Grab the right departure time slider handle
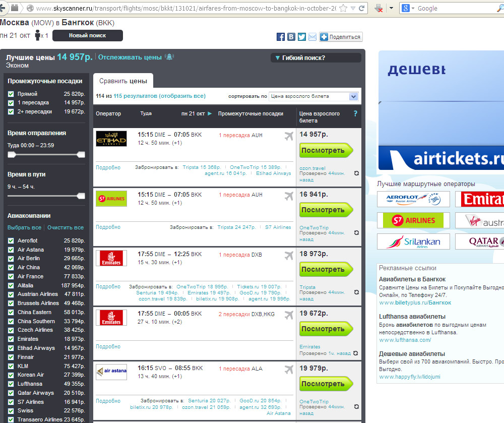Viewport: 504px width, 423px height. [x=81, y=155]
